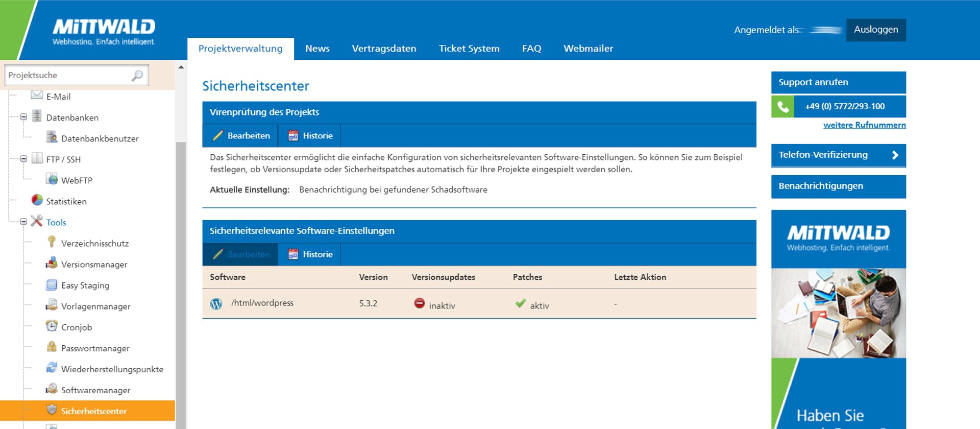
Task: Click the Datenbanken database icon
Action: 37,116
